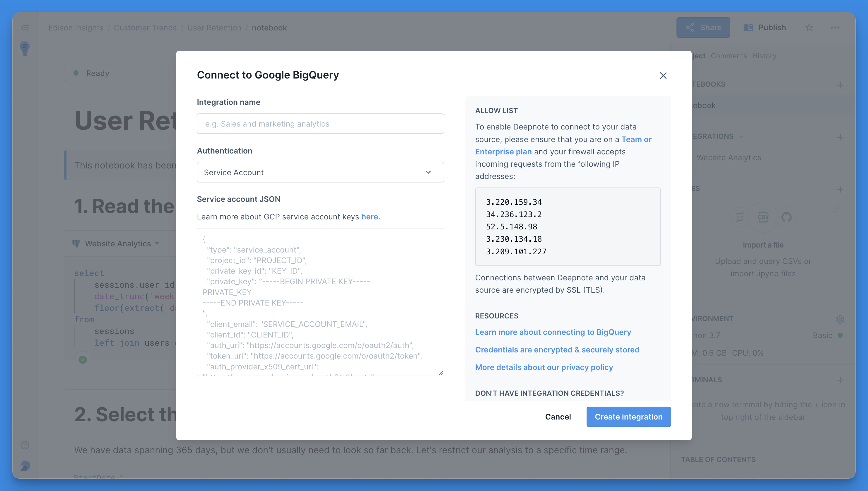Click the lightbulb project icon in sidebar
This screenshot has width=868, height=491.
pos(25,49)
